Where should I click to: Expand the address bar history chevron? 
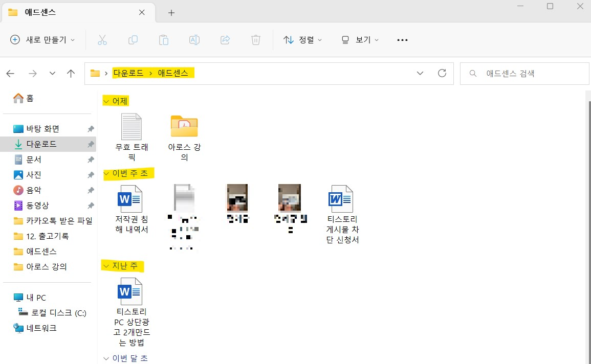(420, 73)
